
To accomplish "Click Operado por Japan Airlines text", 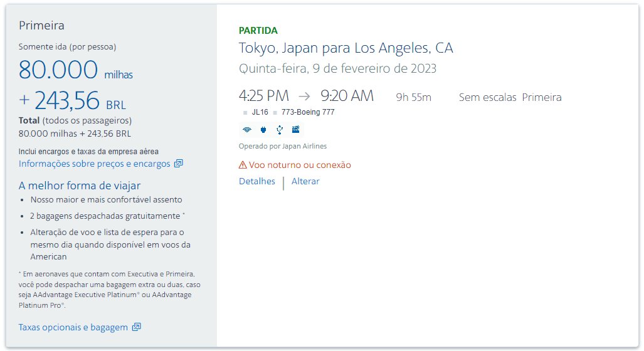I will 283,146.
